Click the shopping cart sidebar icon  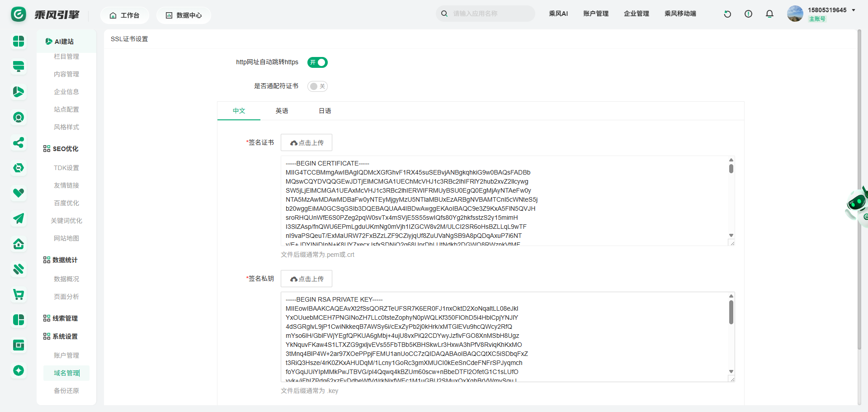[19, 295]
